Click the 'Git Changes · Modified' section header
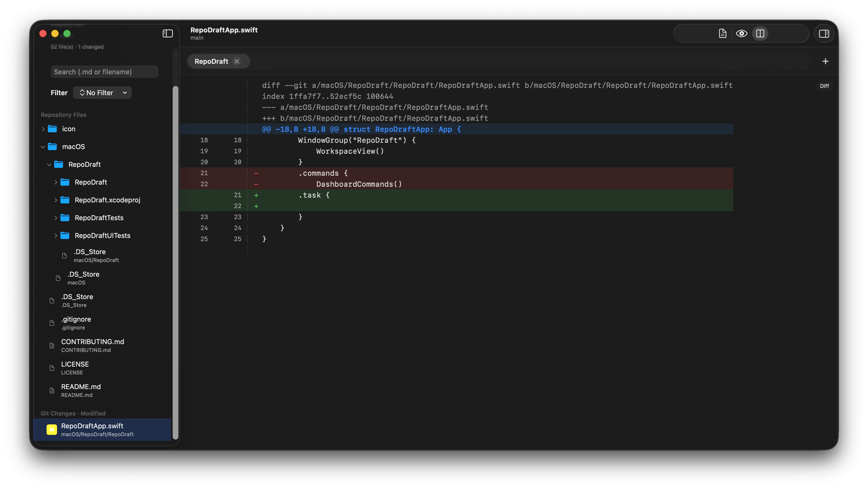 pyautogui.click(x=73, y=414)
